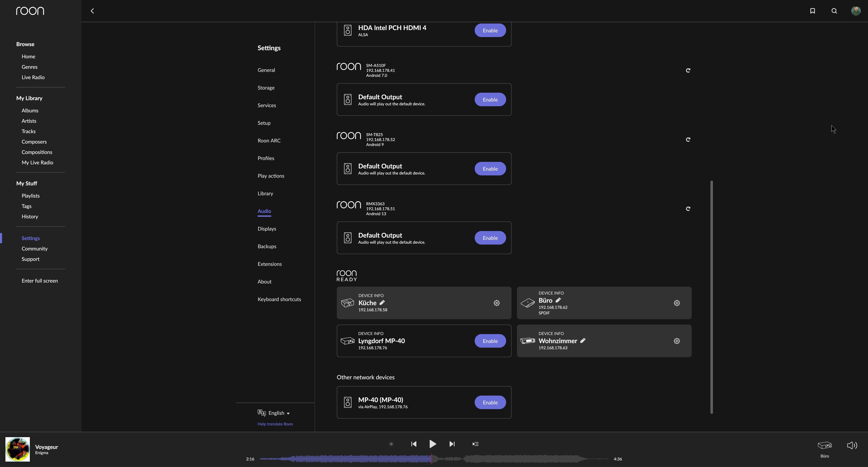The height and width of the screenshot is (467, 868).
Task: Open Keyboard shortcuts settings
Action: click(279, 300)
